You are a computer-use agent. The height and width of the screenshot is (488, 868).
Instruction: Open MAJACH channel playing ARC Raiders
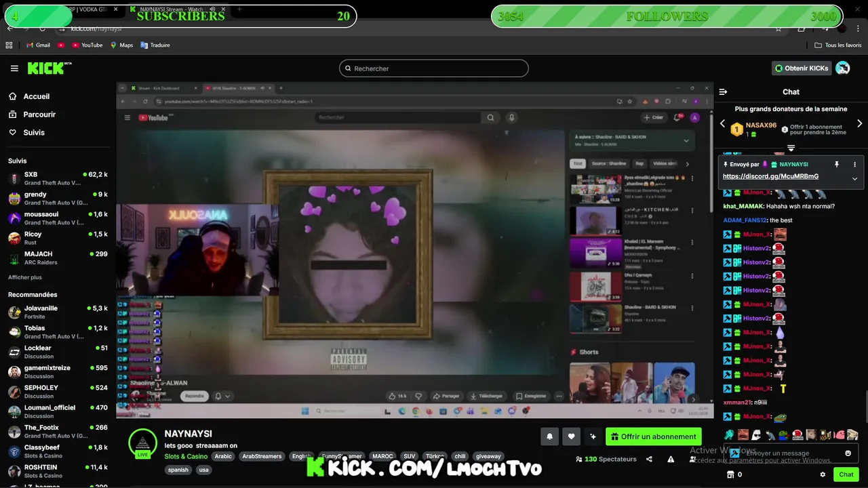tap(57, 258)
